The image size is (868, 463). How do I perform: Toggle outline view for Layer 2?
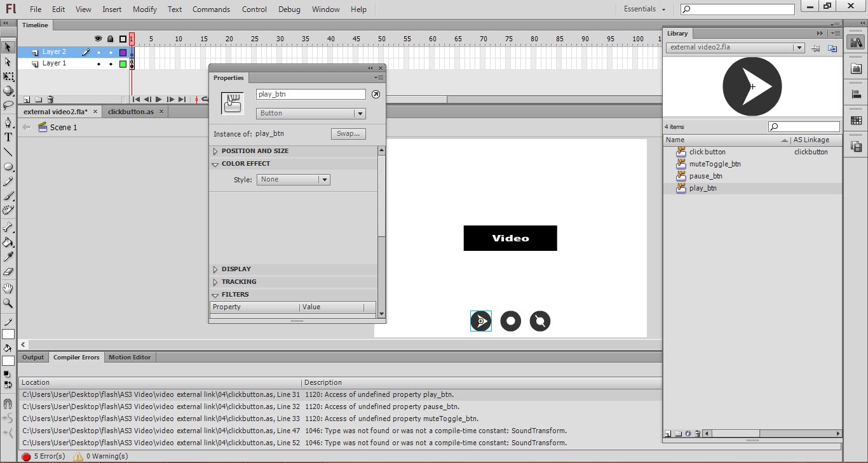[x=123, y=52]
